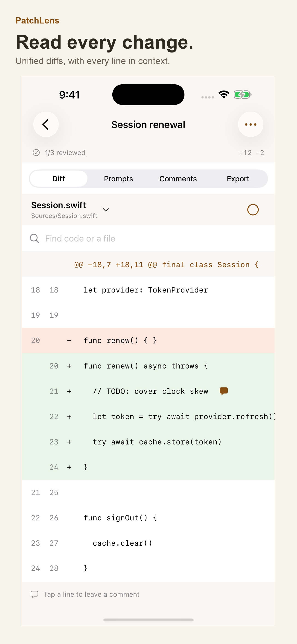Open the Prompts tab

(118, 179)
